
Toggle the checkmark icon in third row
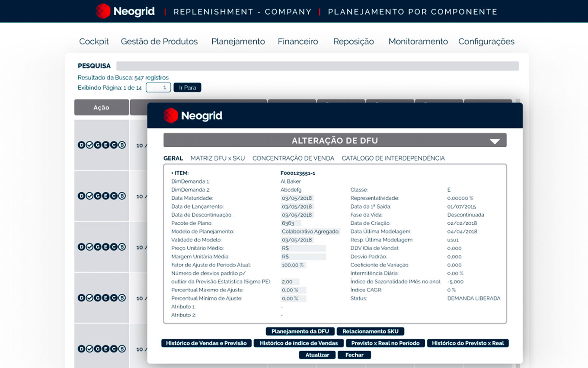click(x=89, y=247)
